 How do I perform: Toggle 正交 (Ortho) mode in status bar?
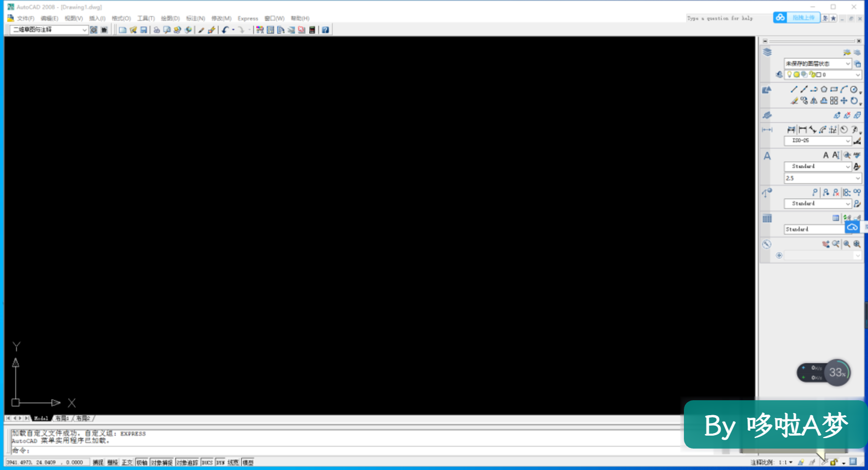click(x=127, y=463)
